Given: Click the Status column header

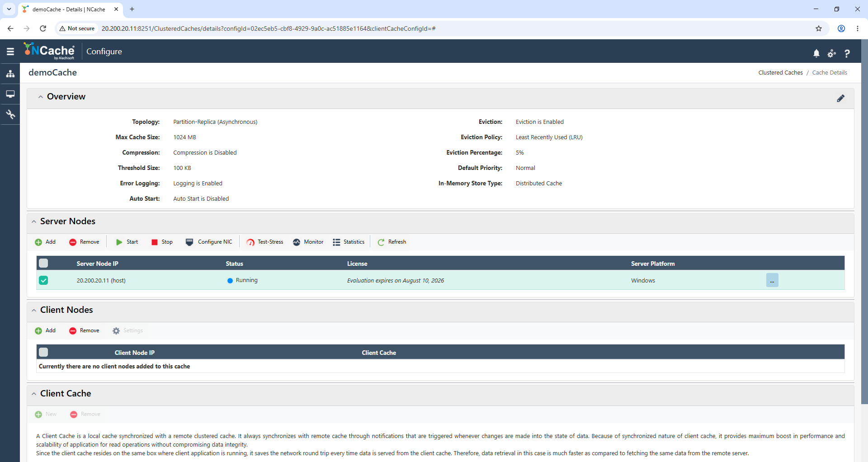Looking at the screenshot, I should tap(234, 264).
